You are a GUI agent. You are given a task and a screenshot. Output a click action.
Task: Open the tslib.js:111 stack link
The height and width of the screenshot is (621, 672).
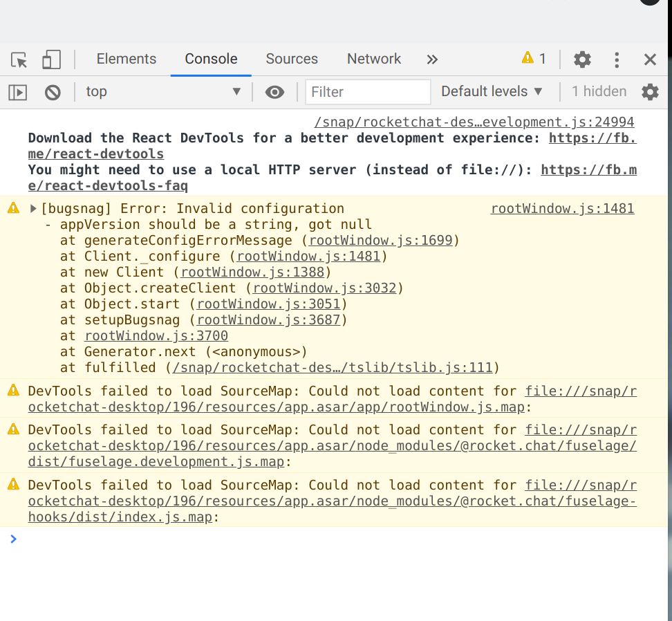(x=332, y=367)
